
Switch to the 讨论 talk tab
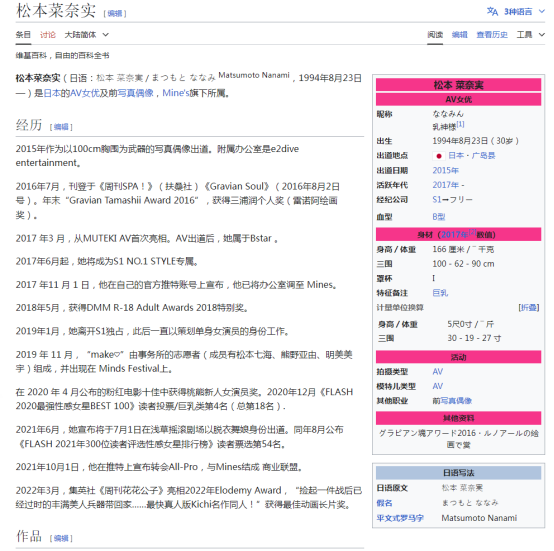[x=48, y=35]
